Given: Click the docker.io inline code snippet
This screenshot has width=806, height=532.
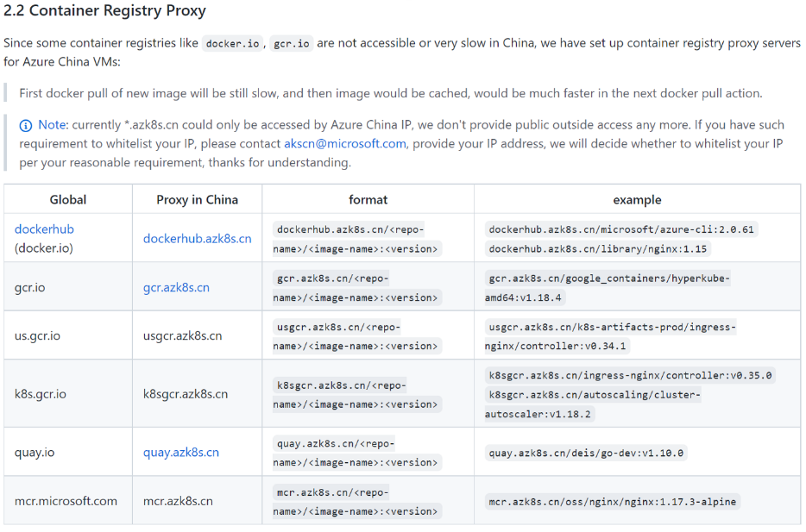Looking at the screenshot, I should click(232, 44).
